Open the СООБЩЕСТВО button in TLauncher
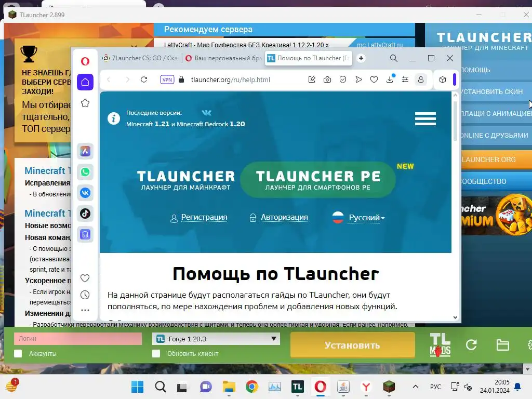 [x=496, y=181]
